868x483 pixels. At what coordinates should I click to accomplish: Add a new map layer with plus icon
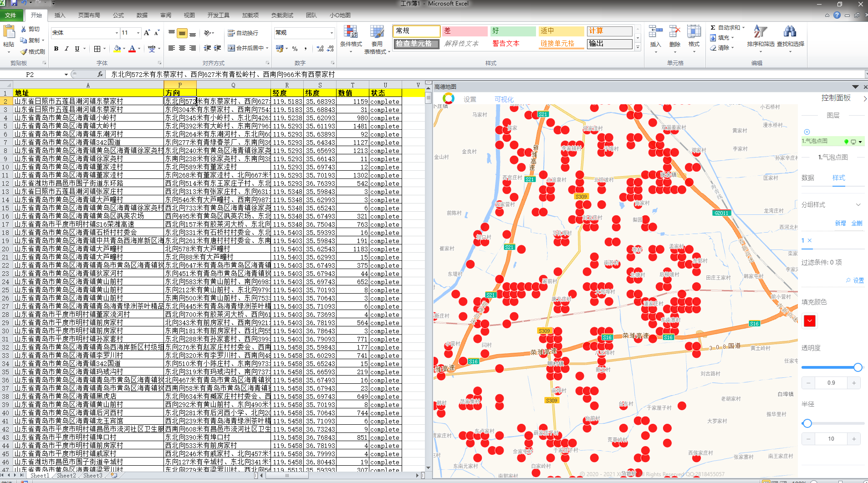pyautogui.click(x=807, y=132)
